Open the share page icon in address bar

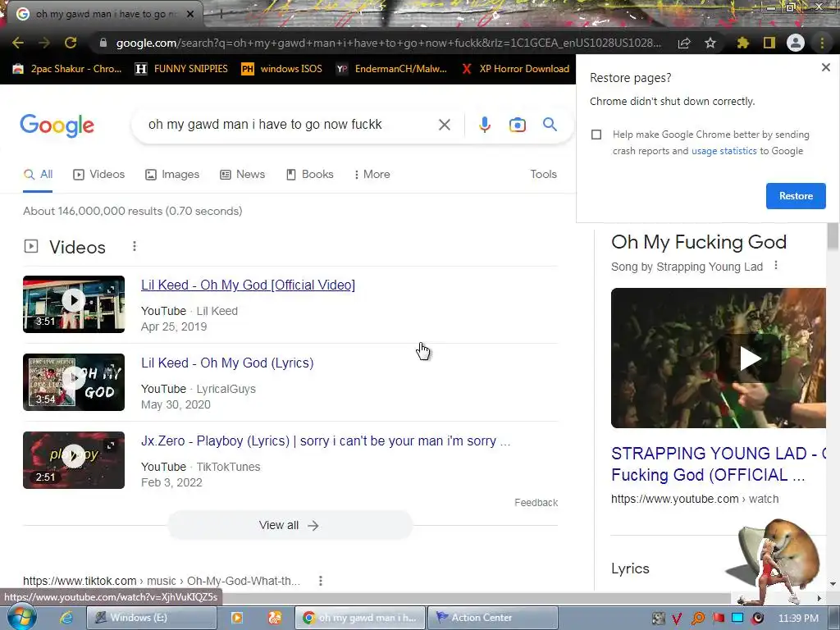coord(684,43)
